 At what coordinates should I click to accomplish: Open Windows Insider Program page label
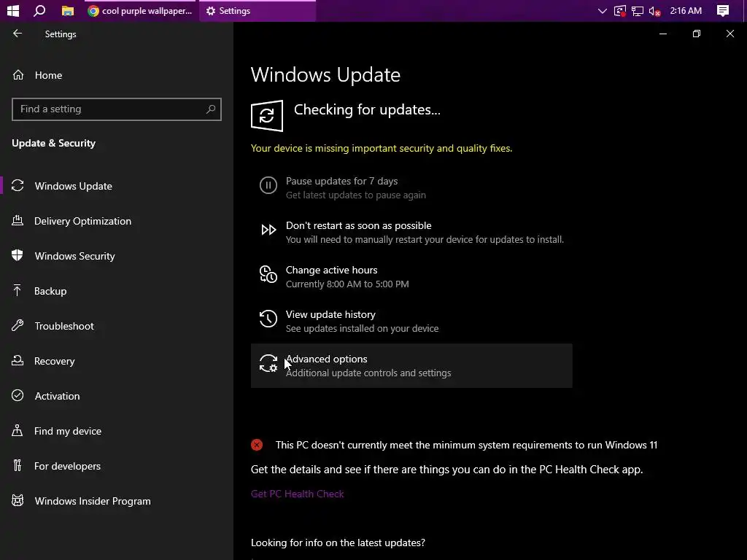pyautogui.click(x=93, y=501)
